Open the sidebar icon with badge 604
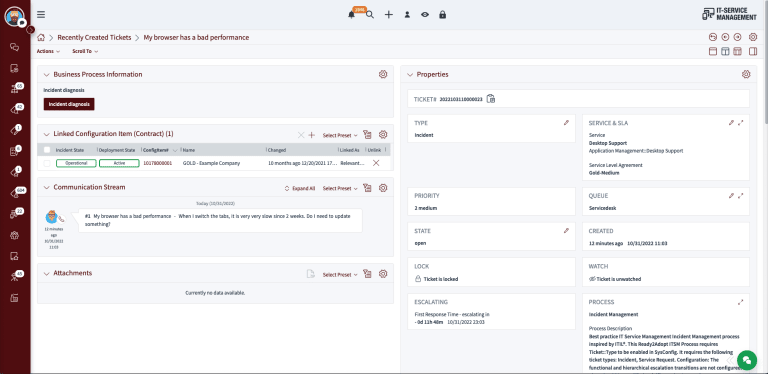This screenshot has width=768, height=374. point(15,193)
